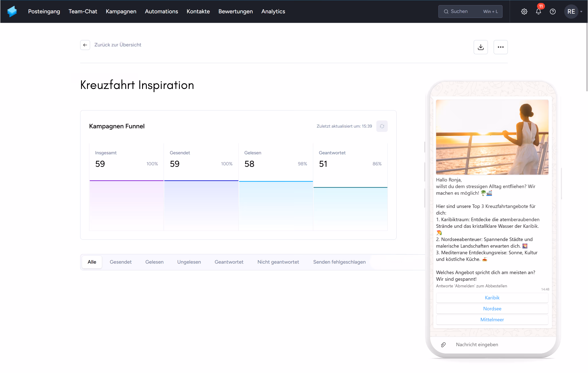Download campaign report via download icon
The height and width of the screenshot is (373, 588).
[x=481, y=47]
